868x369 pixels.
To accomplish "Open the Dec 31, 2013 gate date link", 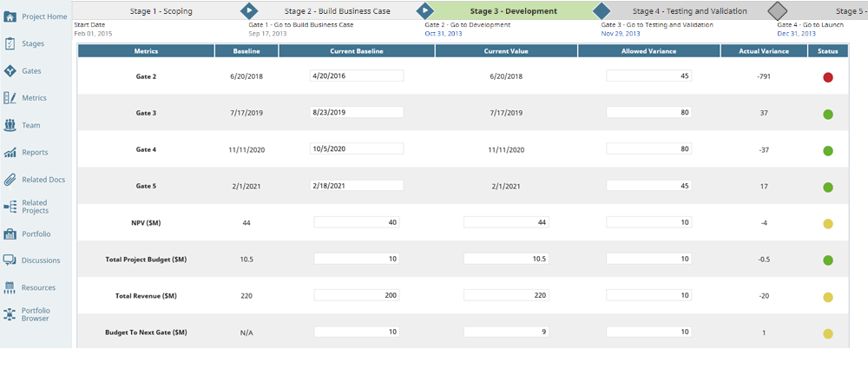I will (x=797, y=34).
